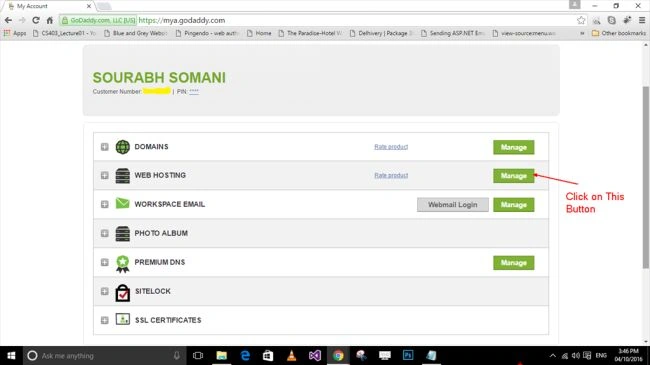This screenshot has height=365, width=650.
Task: Click the SiteLock padlock icon
Action: 122,292
